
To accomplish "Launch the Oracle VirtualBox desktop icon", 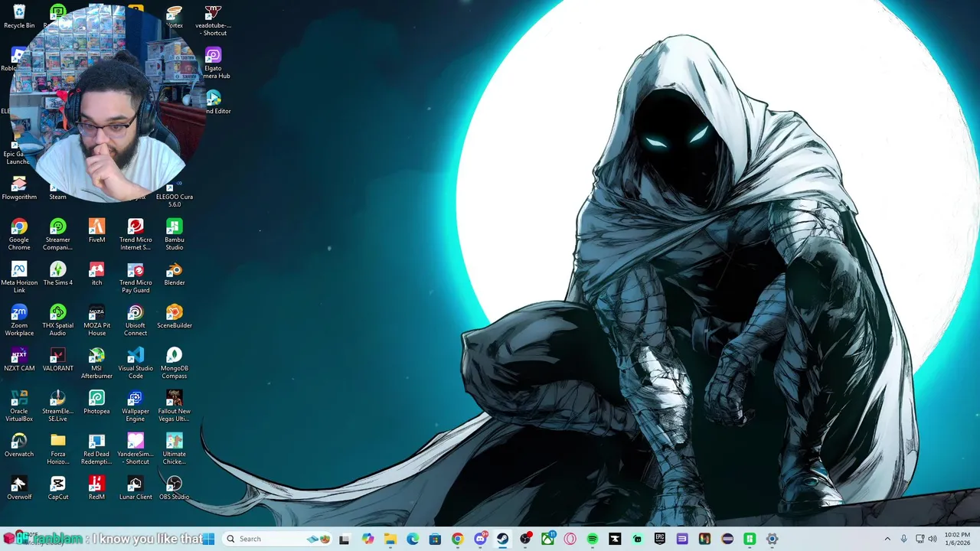I will (19, 406).
